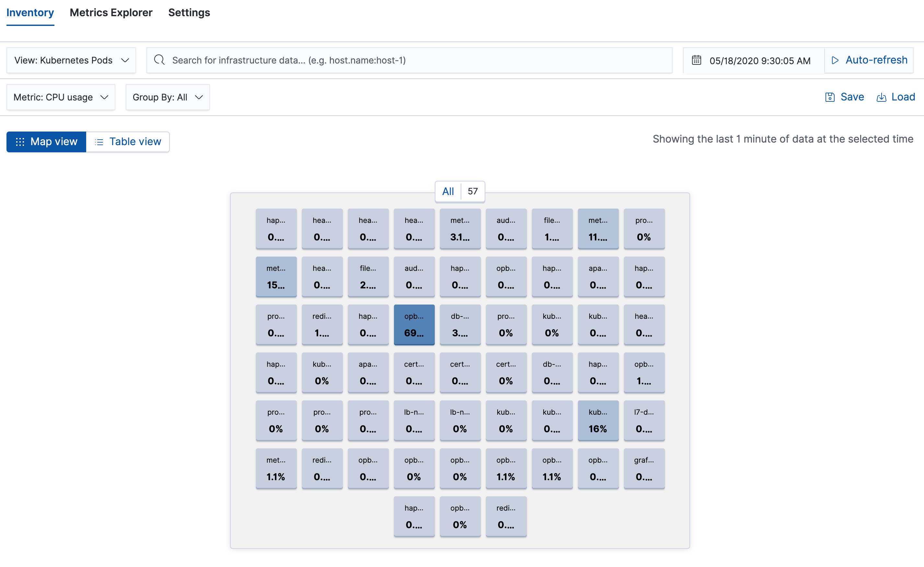The image size is (924, 567).
Task: Select the darkest opb pod tile showing 69
Action: [x=414, y=324]
